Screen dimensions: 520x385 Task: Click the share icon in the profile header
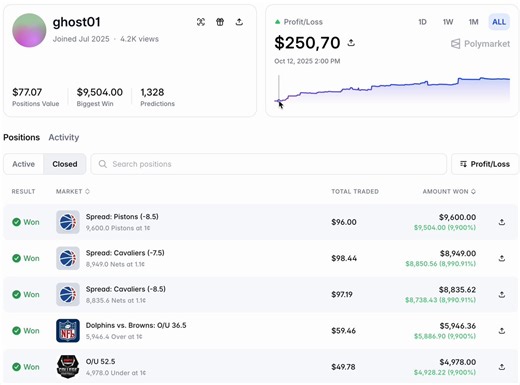click(239, 22)
